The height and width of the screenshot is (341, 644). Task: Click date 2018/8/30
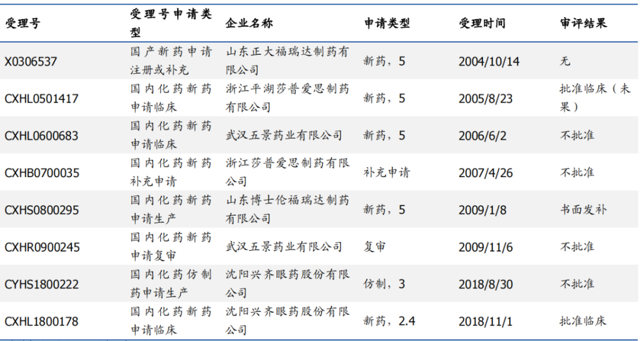click(x=486, y=284)
